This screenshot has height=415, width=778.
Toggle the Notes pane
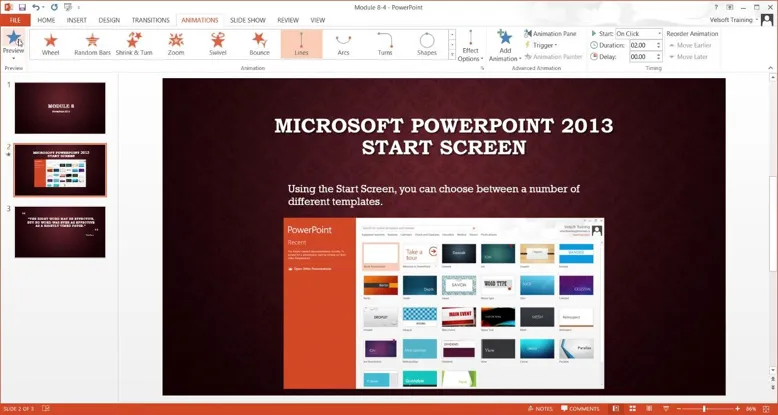(540, 409)
